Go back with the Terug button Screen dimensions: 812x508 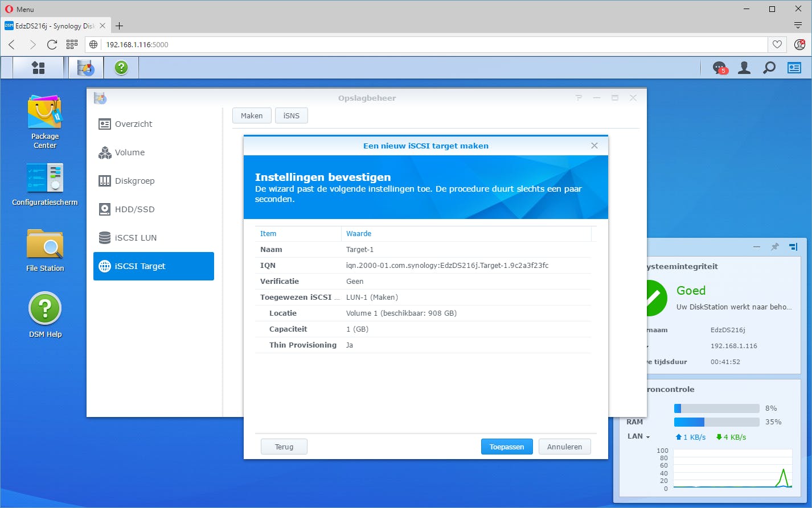(x=284, y=447)
